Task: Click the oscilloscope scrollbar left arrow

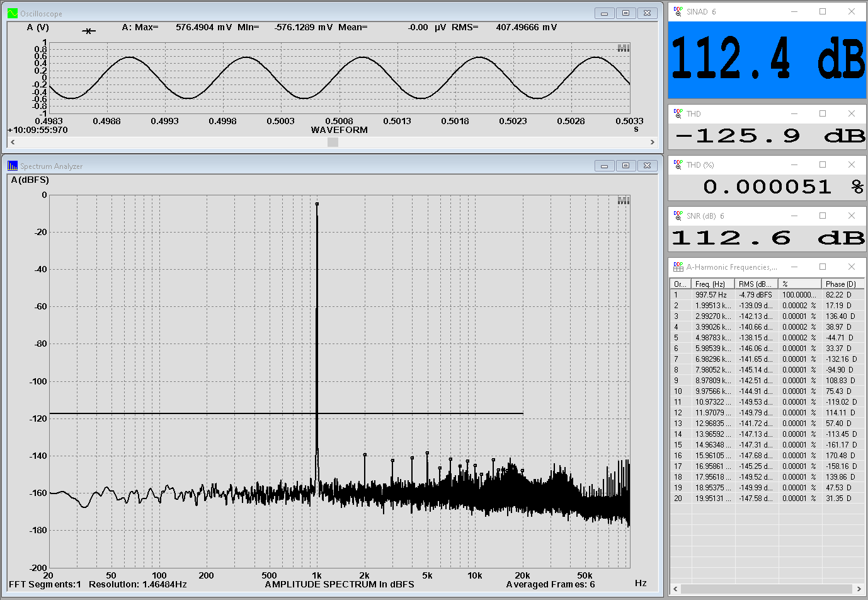Action: click(13, 142)
